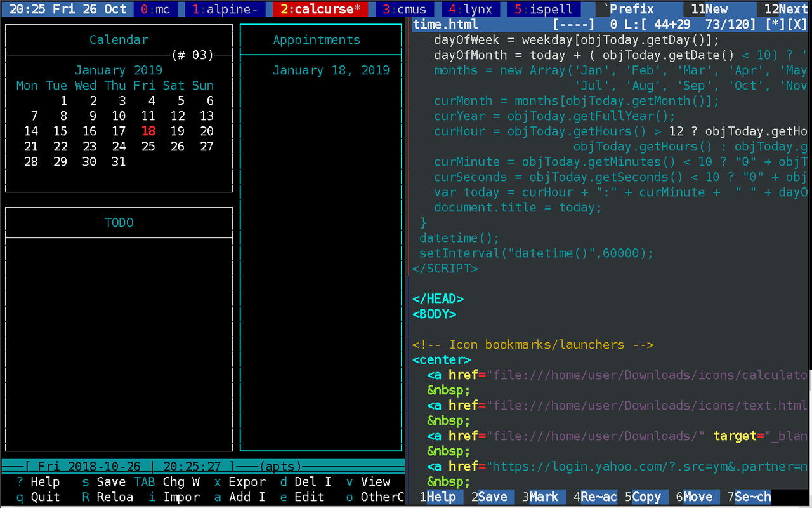Place cursor on the <BODY> tag line

pyautogui.click(x=435, y=314)
